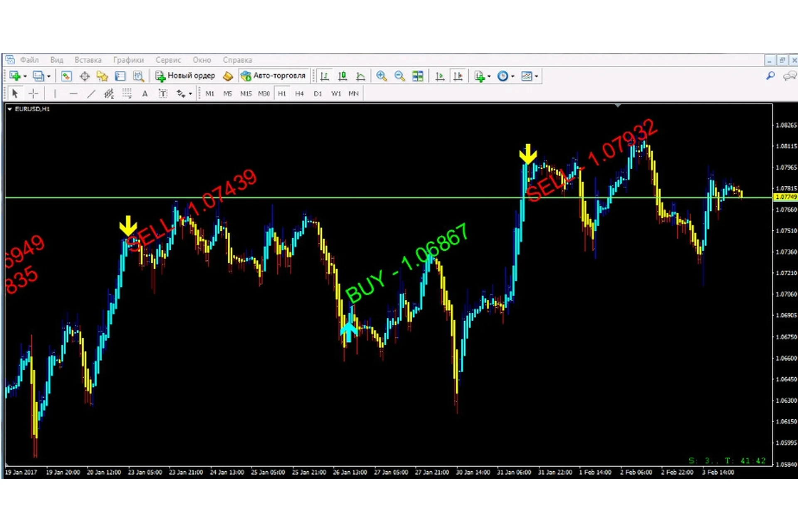
Task: Tile windows with the grid icon
Action: (x=417, y=76)
